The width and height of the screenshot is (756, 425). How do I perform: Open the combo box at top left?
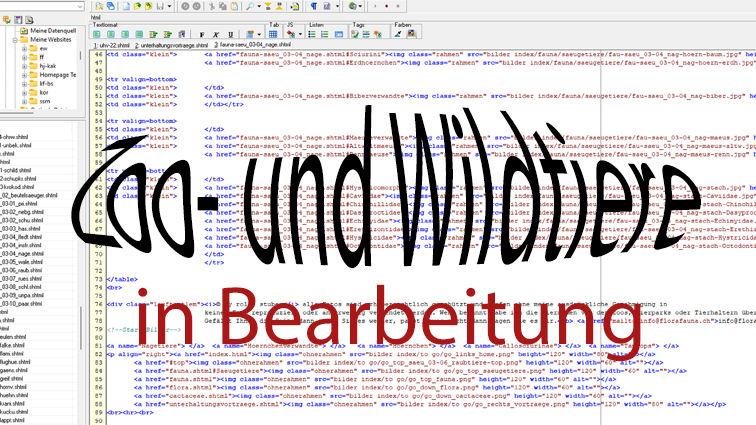80,6
